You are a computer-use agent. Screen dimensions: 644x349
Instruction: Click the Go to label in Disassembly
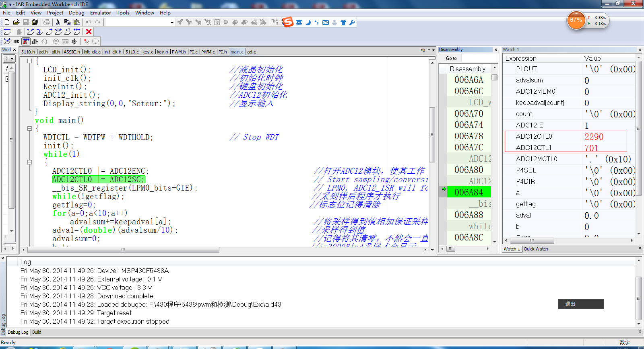pyautogui.click(x=451, y=58)
